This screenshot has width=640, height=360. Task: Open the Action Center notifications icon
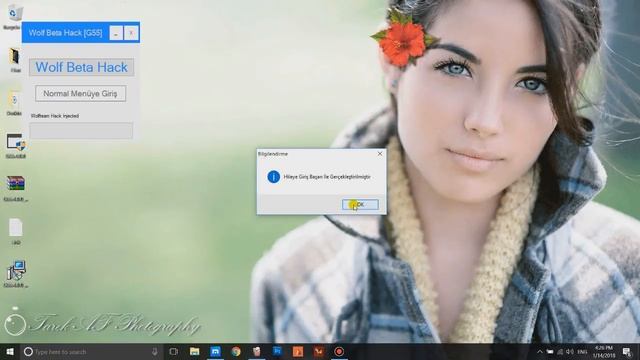point(627,352)
